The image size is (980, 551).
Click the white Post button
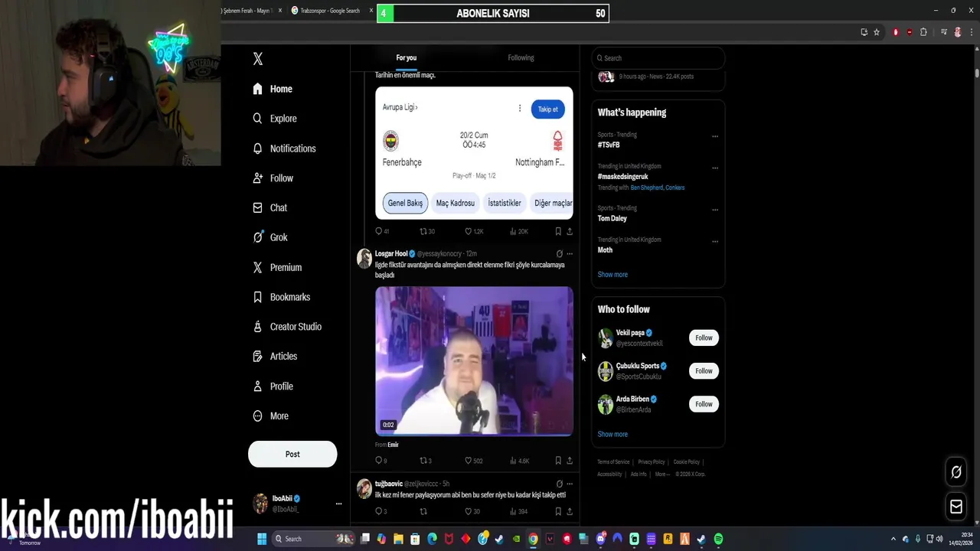pos(292,454)
